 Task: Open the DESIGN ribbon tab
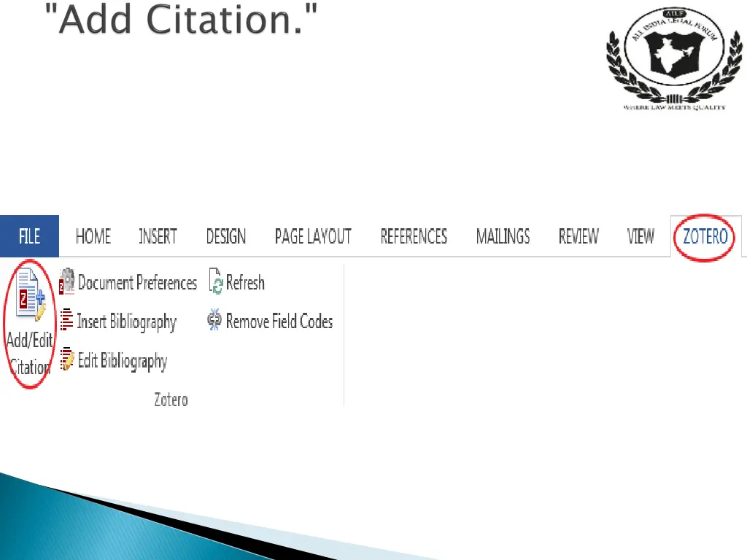tap(226, 236)
